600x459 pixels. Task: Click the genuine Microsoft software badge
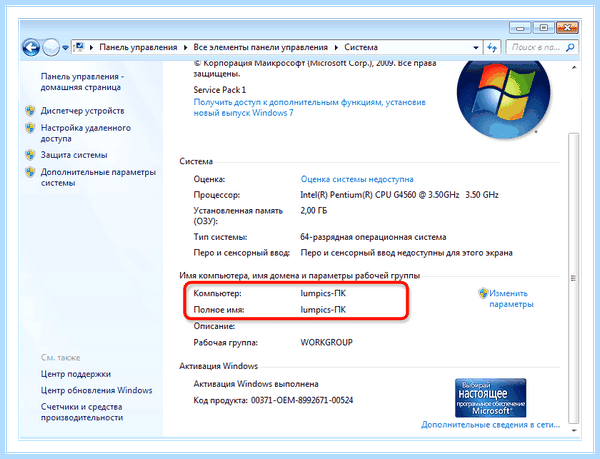(491, 398)
